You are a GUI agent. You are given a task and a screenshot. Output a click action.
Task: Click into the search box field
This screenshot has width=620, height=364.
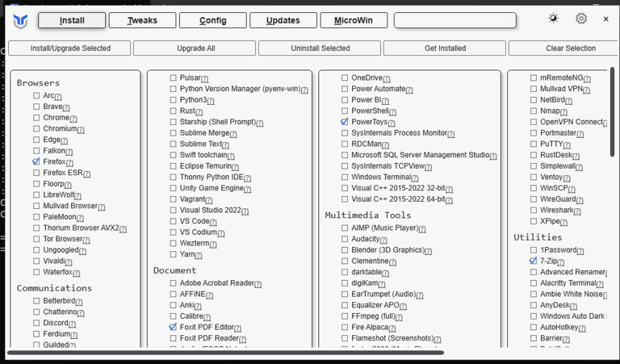(455, 20)
